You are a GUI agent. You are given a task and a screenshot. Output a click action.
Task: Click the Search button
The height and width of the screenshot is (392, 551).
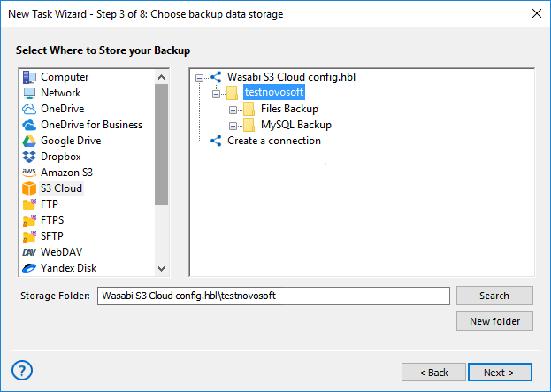[494, 296]
